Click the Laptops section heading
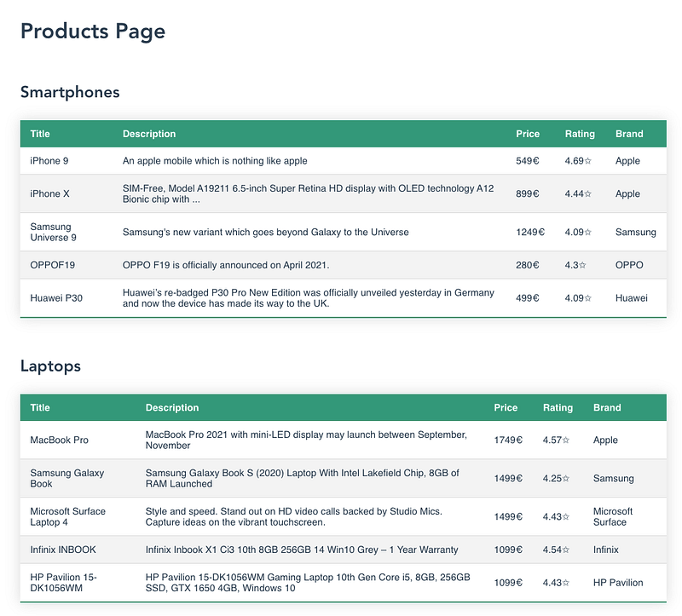 coord(50,366)
